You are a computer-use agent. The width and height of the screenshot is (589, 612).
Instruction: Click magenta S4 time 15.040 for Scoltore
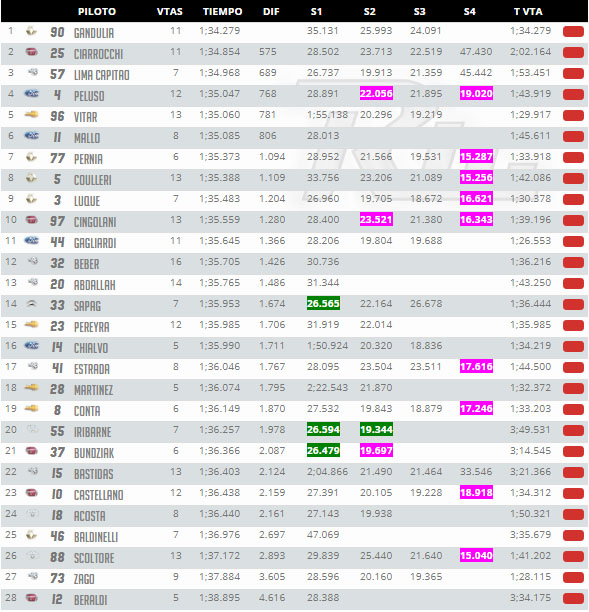pyautogui.click(x=476, y=555)
